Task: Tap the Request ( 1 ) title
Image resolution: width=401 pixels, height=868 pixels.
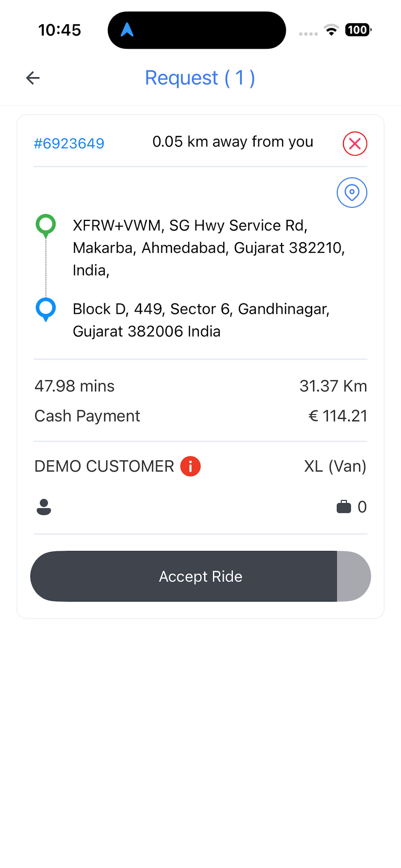Action: [x=200, y=78]
